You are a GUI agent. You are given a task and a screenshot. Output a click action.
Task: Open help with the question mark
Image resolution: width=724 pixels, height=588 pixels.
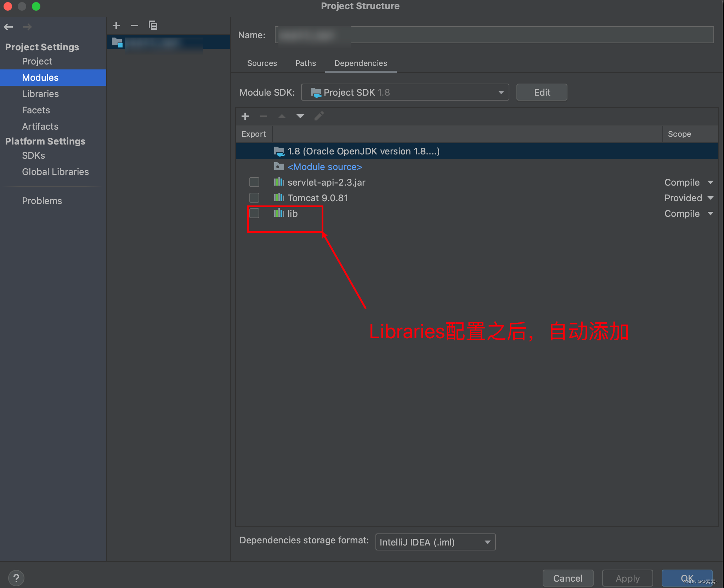(x=16, y=578)
